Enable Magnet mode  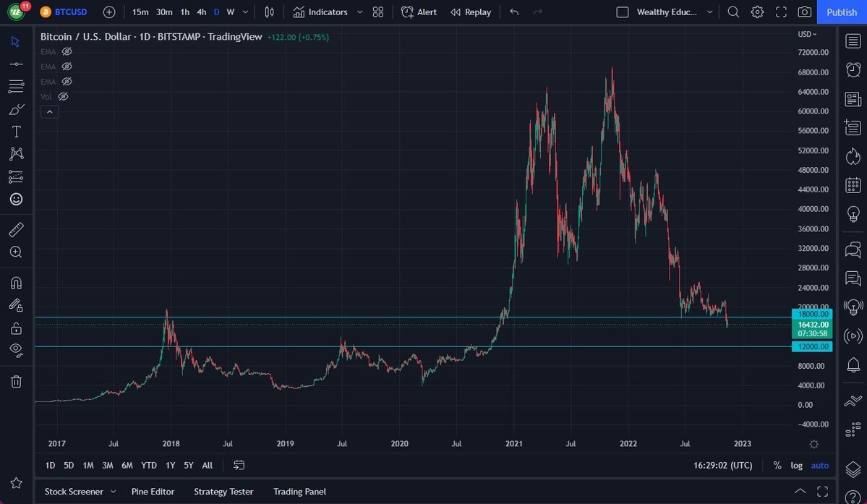point(16,282)
